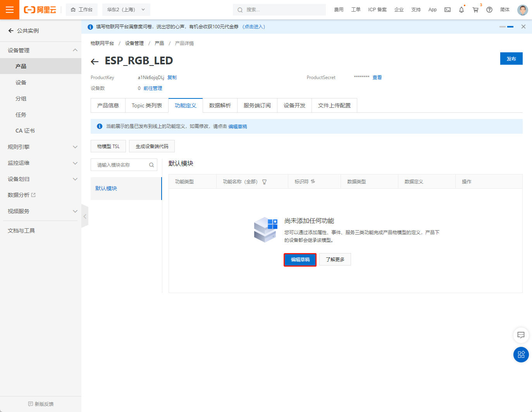Click the back arrow next to 公共实例
This screenshot has height=412, width=532.
click(x=11, y=31)
